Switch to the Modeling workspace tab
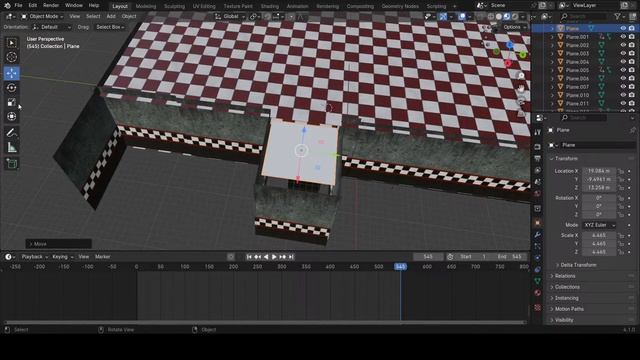This screenshot has height=360, width=640. (146, 6)
